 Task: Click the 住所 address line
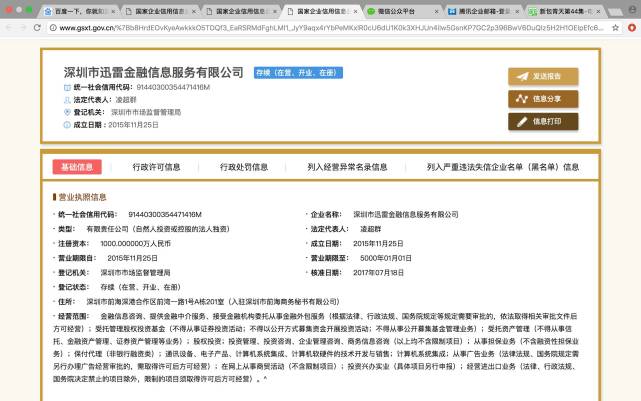coord(213,302)
